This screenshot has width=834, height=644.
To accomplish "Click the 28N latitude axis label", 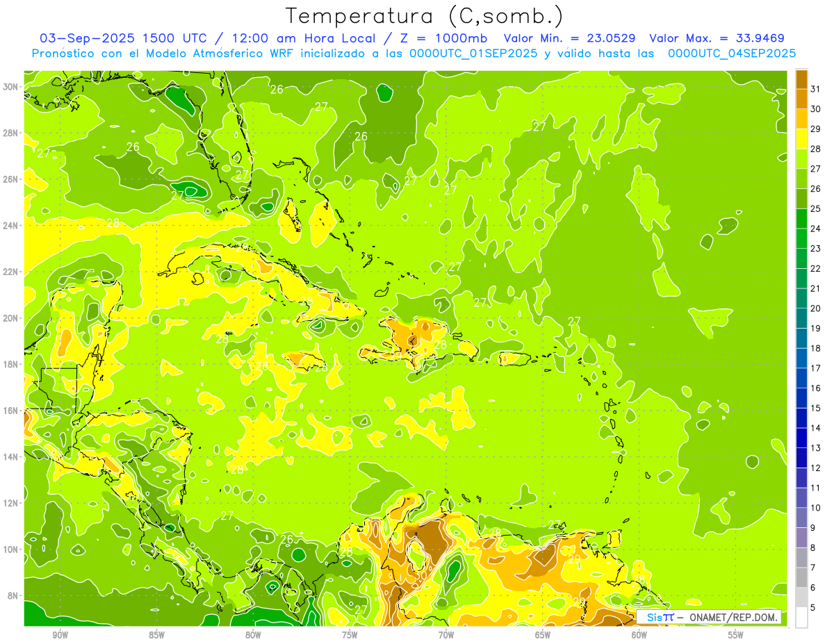I will pos(12,133).
